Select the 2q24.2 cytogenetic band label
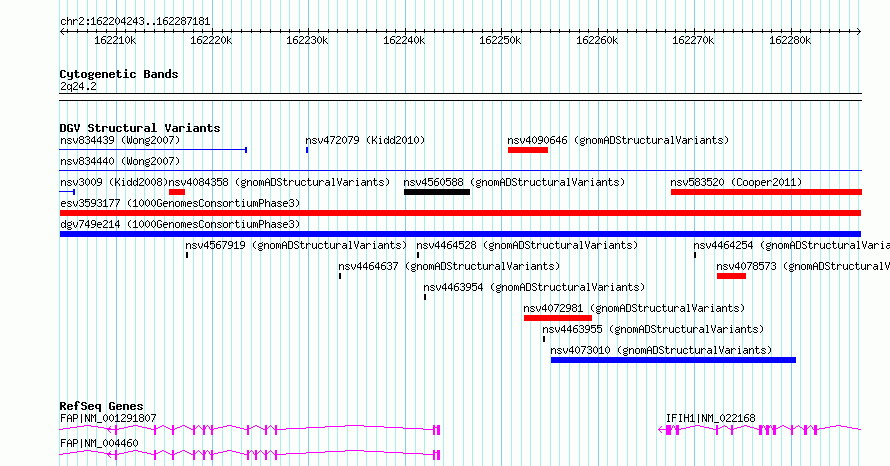The image size is (890, 466). 78,86
